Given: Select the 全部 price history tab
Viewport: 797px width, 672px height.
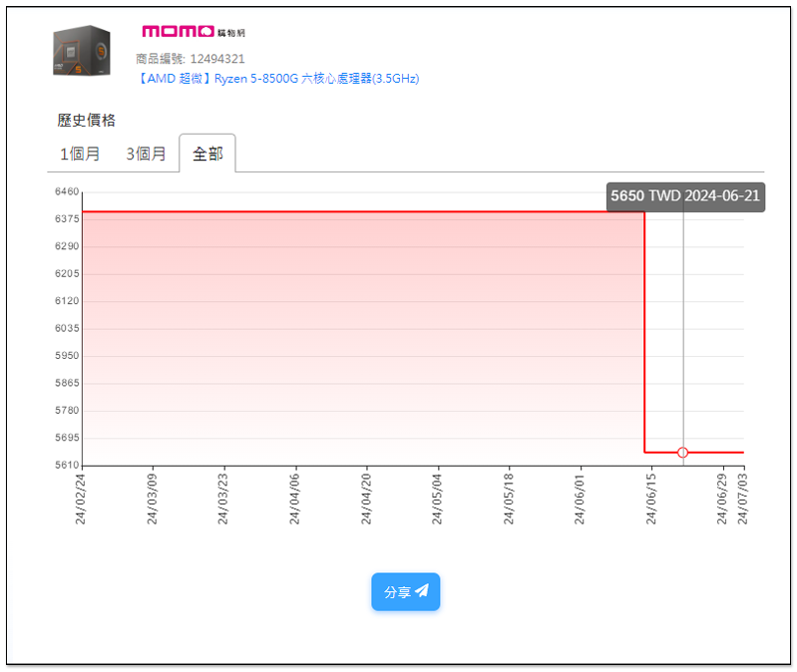Looking at the screenshot, I should 207,154.
